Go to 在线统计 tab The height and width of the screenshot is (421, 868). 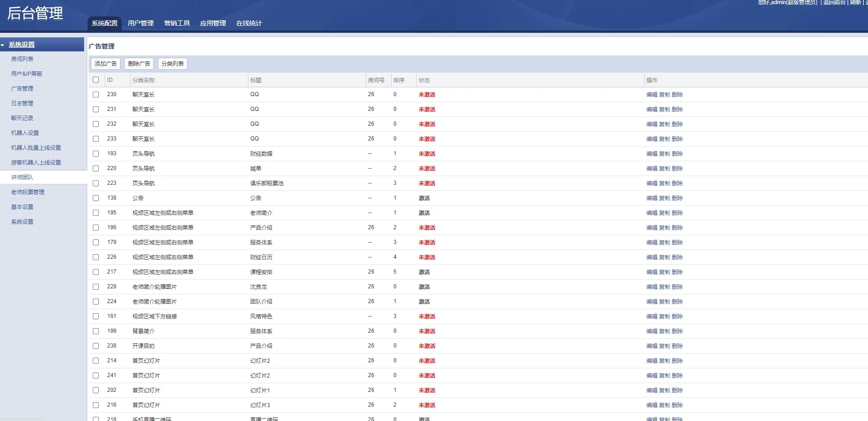[x=249, y=23]
